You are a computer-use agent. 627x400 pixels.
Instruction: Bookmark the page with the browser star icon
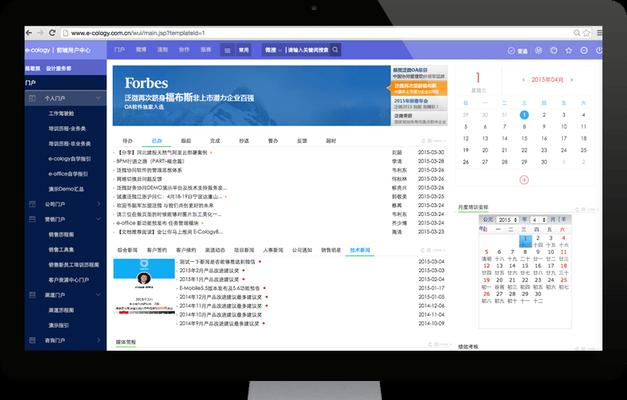tap(587, 33)
